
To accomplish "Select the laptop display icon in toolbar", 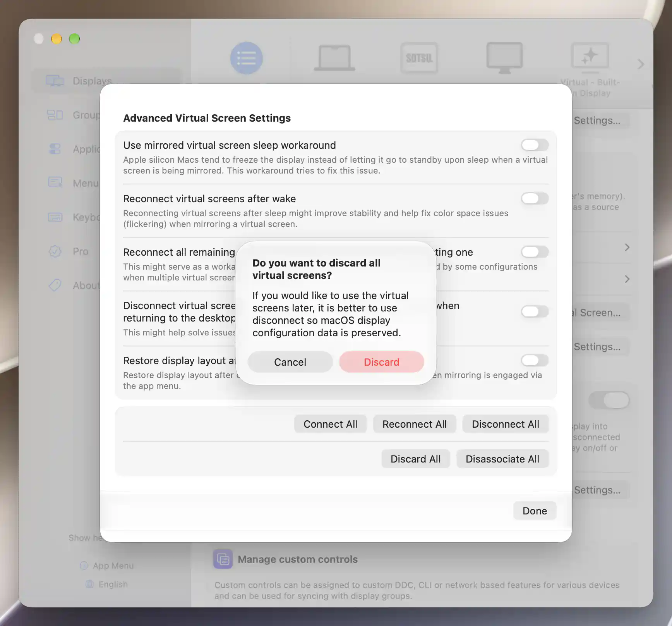I will 334,58.
